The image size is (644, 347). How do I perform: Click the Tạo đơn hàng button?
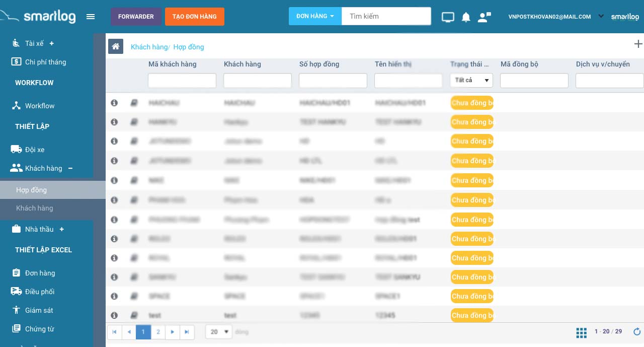pyautogui.click(x=194, y=17)
